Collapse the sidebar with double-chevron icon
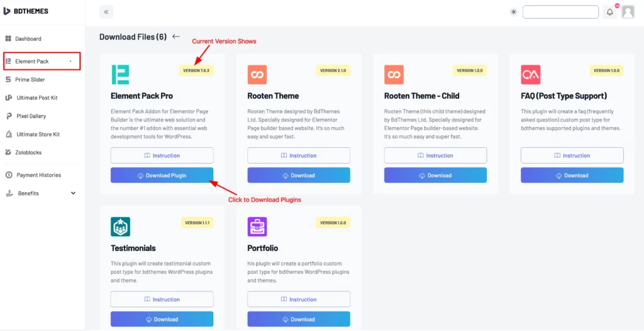644x331 pixels. click(106, 12)
